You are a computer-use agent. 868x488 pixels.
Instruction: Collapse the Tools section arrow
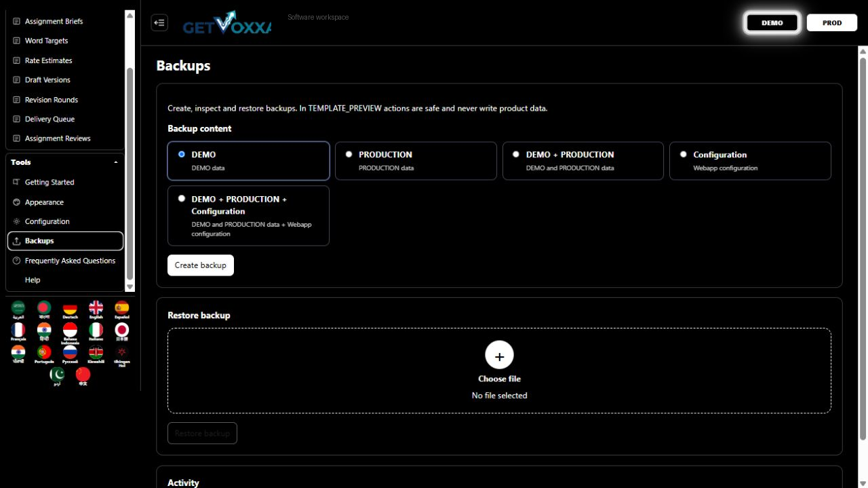(x=116, y=163)
